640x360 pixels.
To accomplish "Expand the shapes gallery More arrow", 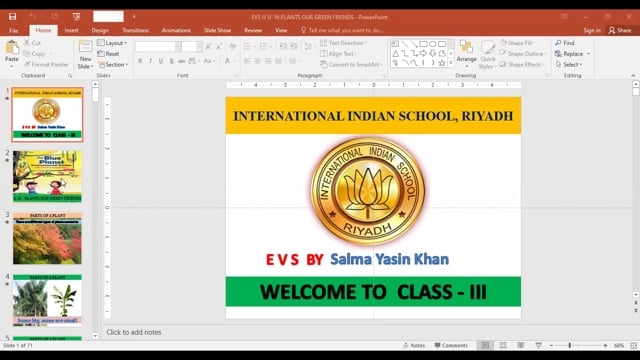I will [451, 63].
